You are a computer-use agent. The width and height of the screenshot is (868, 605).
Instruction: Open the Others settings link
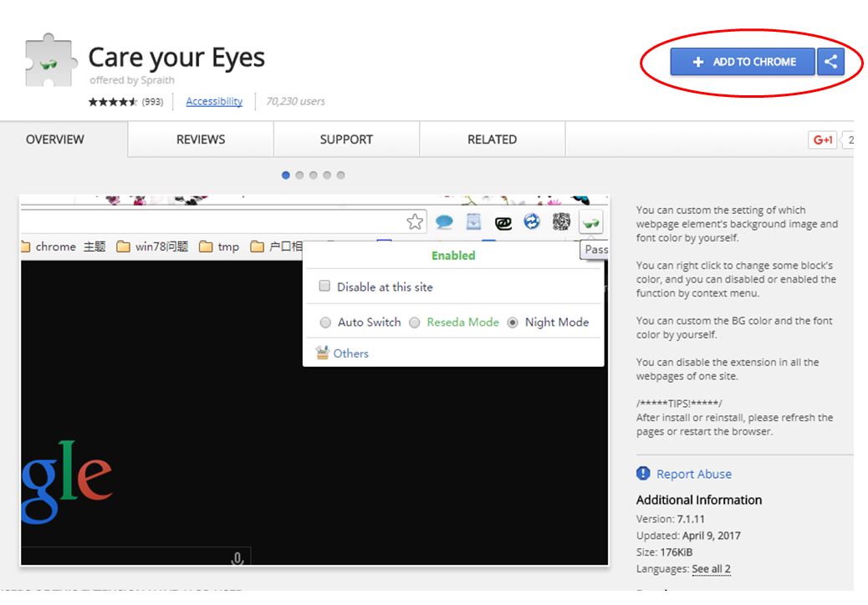pos(350,353)
